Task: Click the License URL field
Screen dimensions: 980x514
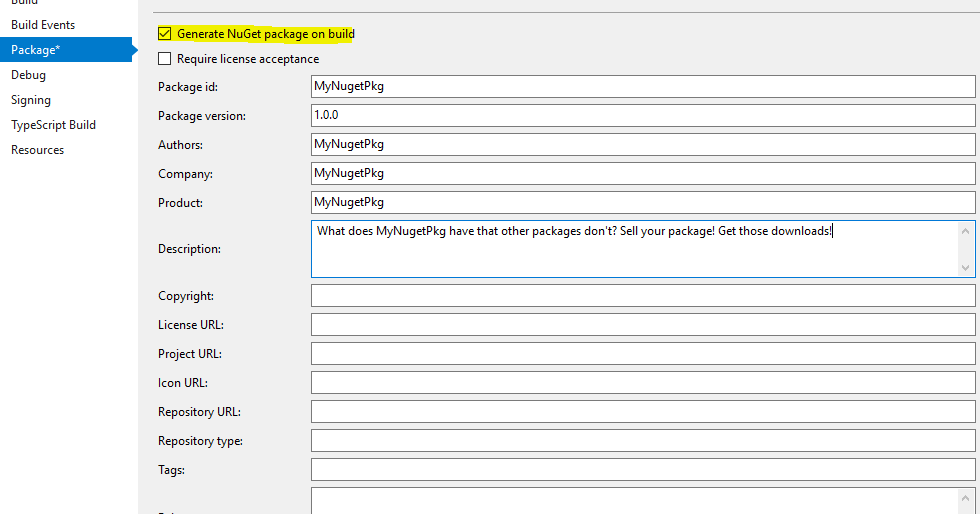Action: tap(643, 325)
